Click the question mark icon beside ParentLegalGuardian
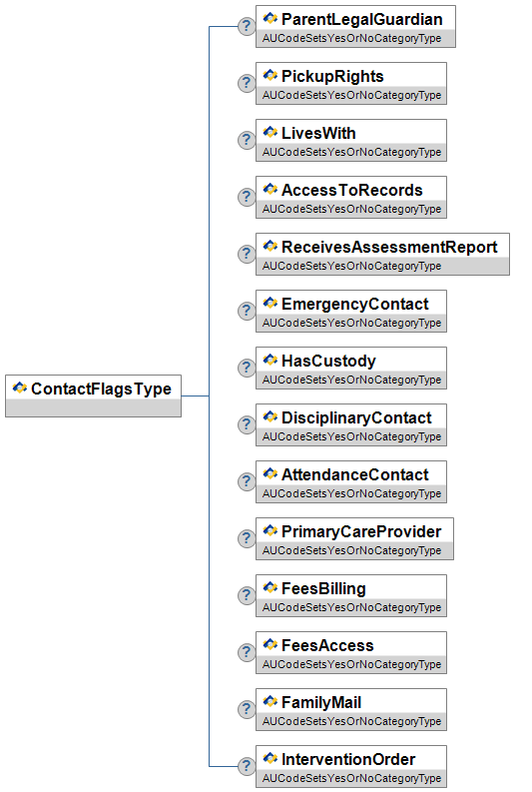 point(247,26)
